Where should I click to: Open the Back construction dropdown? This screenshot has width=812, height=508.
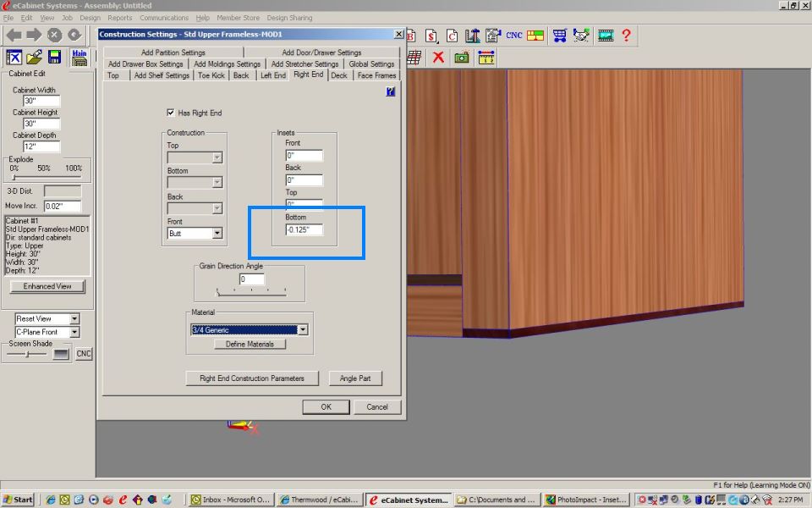(x=217, y=208)
